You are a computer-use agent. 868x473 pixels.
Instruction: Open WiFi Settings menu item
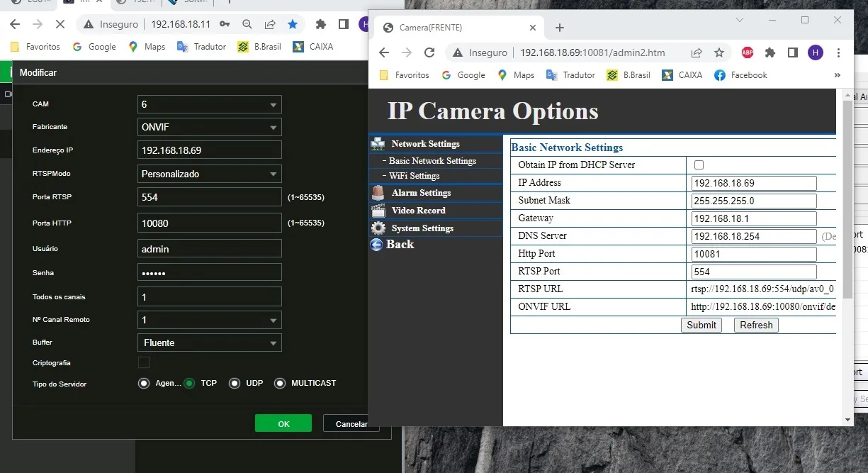[x=414, y=176]
